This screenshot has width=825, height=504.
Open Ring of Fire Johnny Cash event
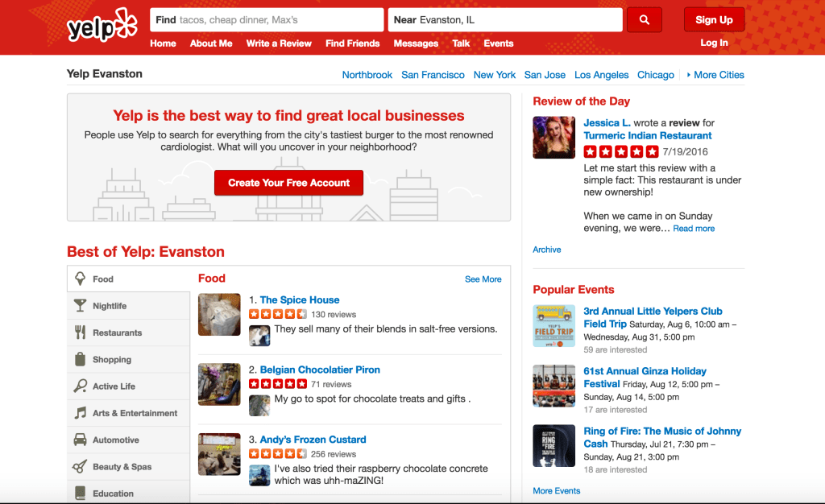coord(662,437)
